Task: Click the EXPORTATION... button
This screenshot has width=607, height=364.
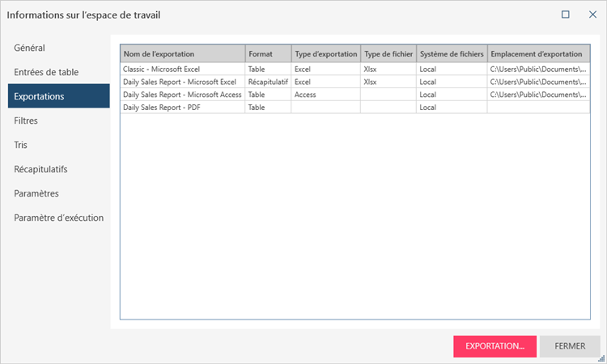Action: 495,345
